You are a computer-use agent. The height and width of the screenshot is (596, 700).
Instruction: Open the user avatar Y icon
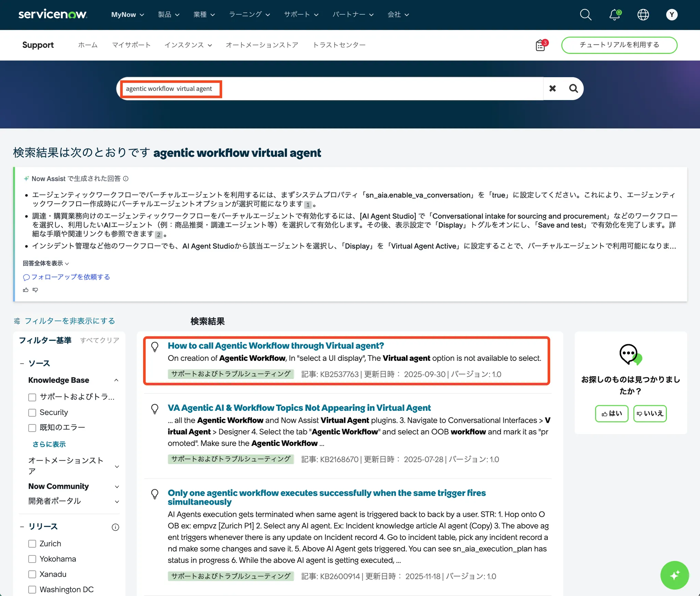click(x=671, y=15)
